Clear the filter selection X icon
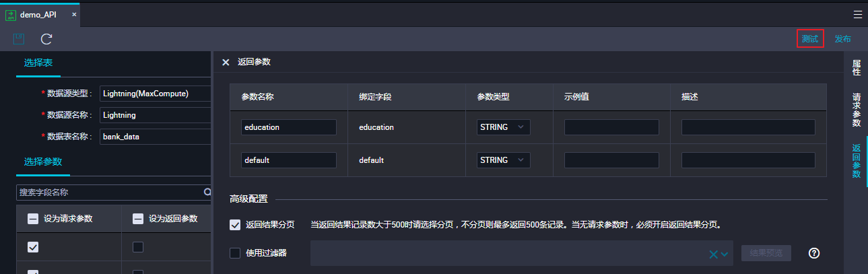This screenshot has width=868, height=274. pos(713,254)
